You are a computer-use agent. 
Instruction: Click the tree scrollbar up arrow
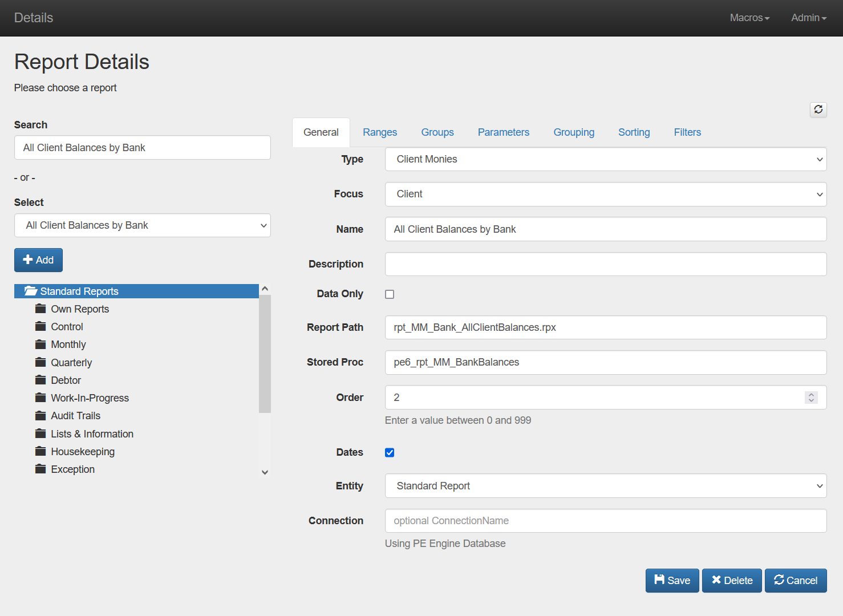point(265,289)
